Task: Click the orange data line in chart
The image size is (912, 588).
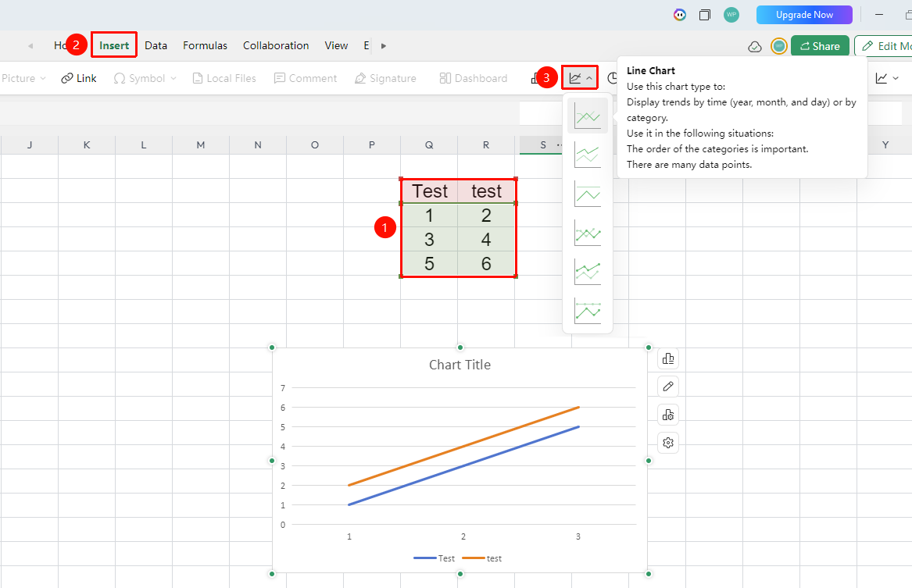Action: [x=463, y=446]
